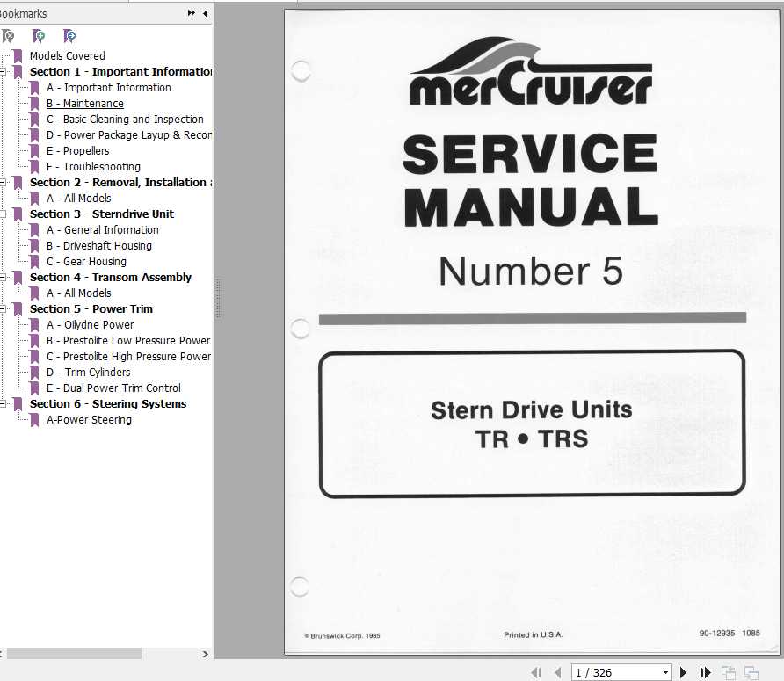
Task: Advance to the next page
Action: coord(684,671)
